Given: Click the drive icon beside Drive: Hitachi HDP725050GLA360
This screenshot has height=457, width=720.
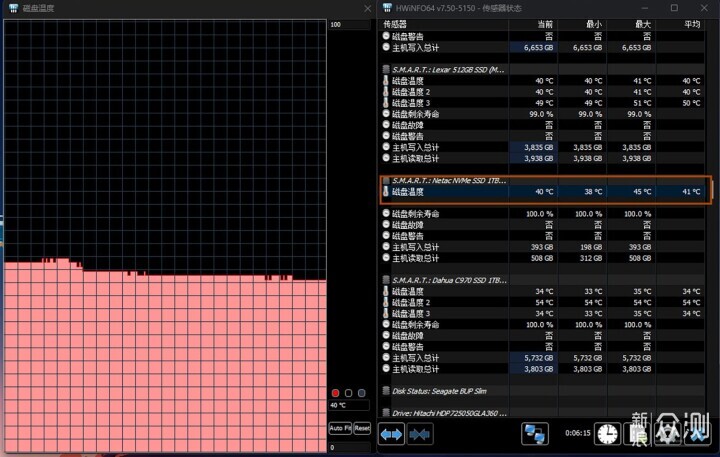Looking at the screenshot, I should (386, 412).
